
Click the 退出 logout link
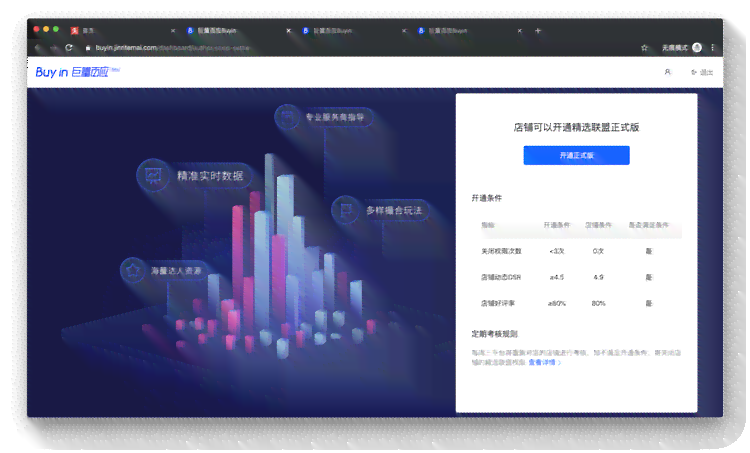pyautogui.click(x=702, y=72)
